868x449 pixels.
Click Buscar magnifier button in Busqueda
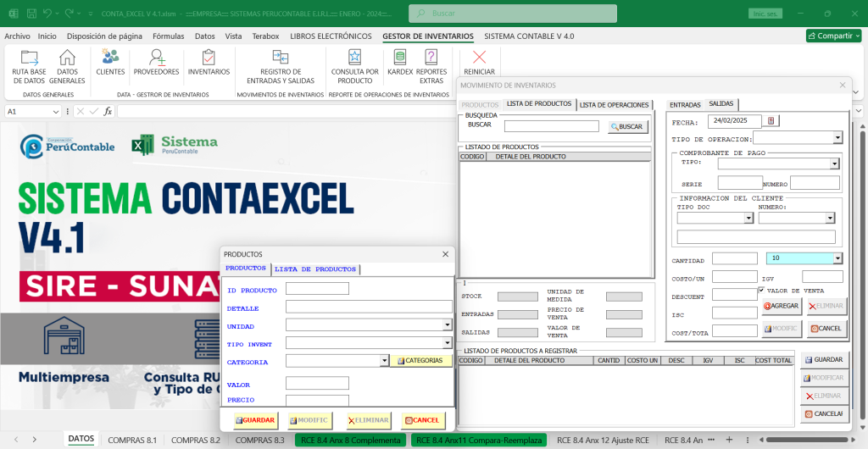[628, 126]
